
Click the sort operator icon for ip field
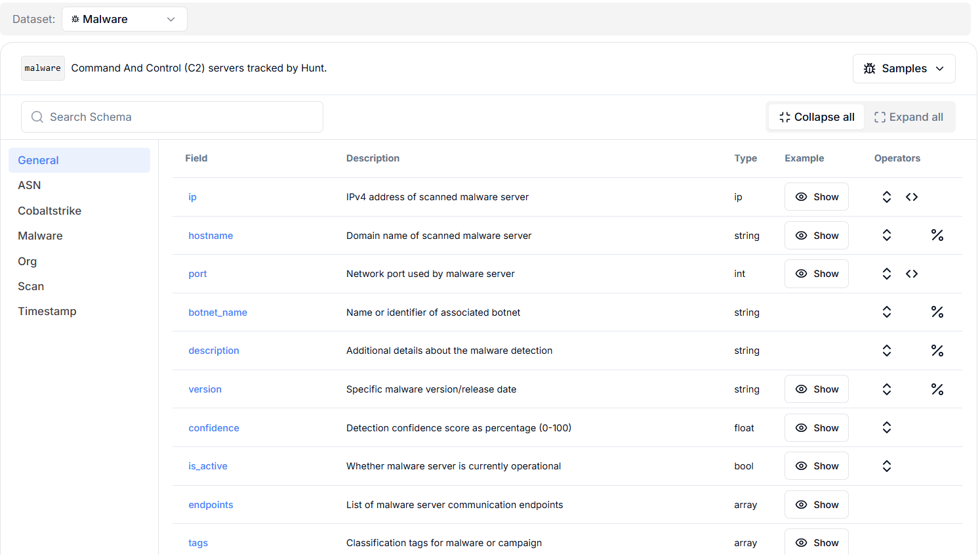click(887, 196)
